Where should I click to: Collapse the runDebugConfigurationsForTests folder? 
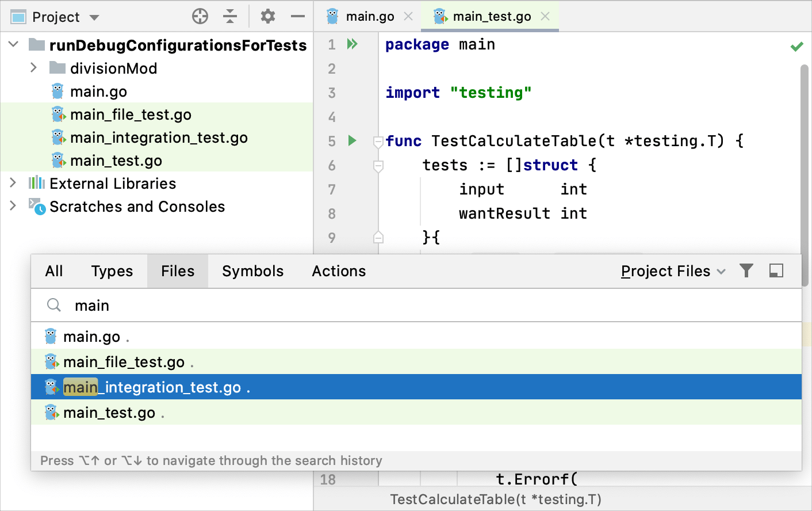click(x=14, y=44)
